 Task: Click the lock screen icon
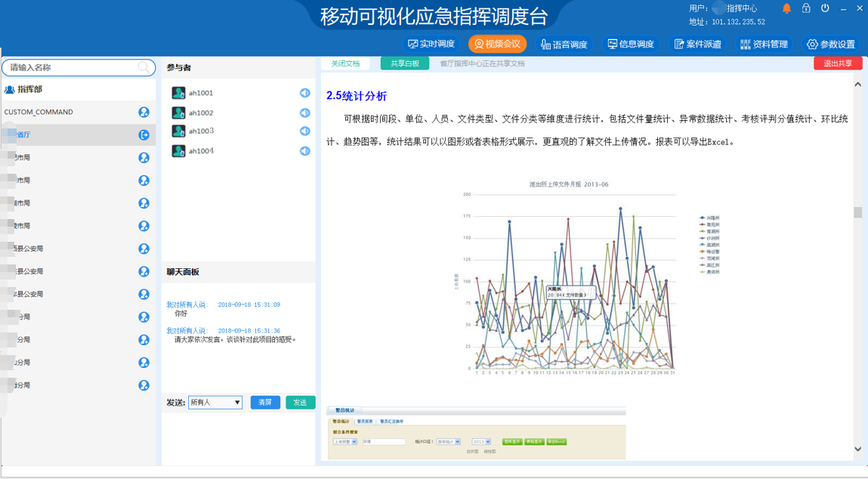point(806,8)
